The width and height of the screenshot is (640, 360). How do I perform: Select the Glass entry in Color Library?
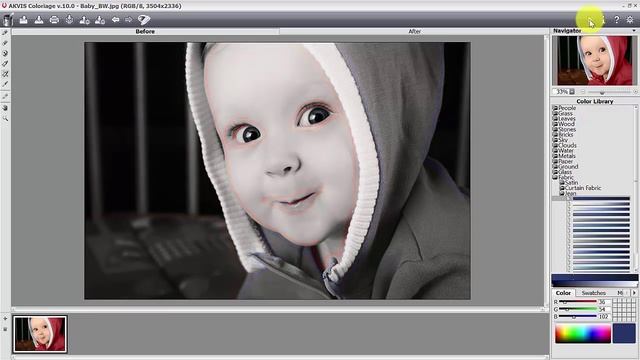(565, 172)
